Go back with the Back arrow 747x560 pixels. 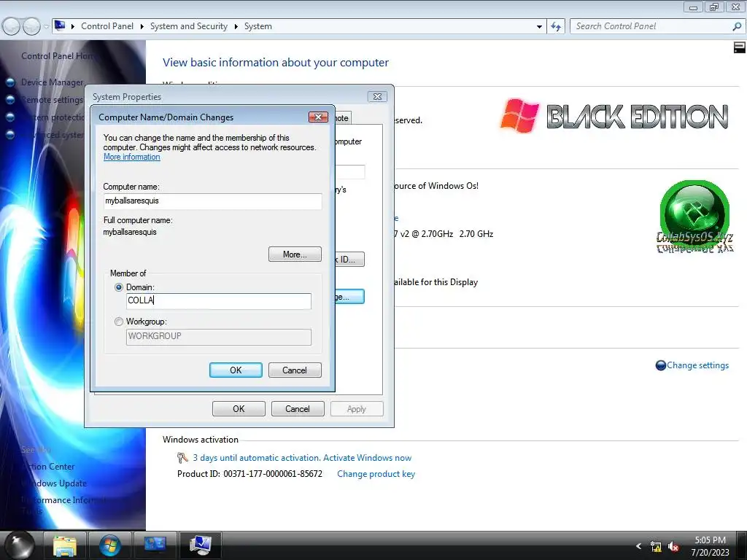pos(11,26)
